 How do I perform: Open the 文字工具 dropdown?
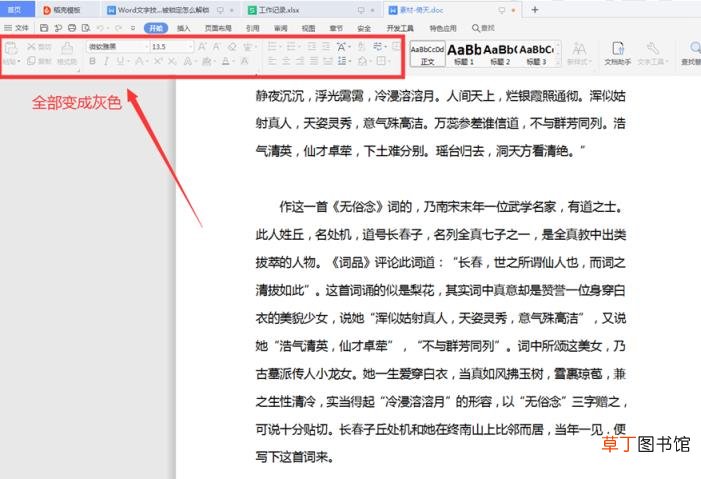pos(653,54)
